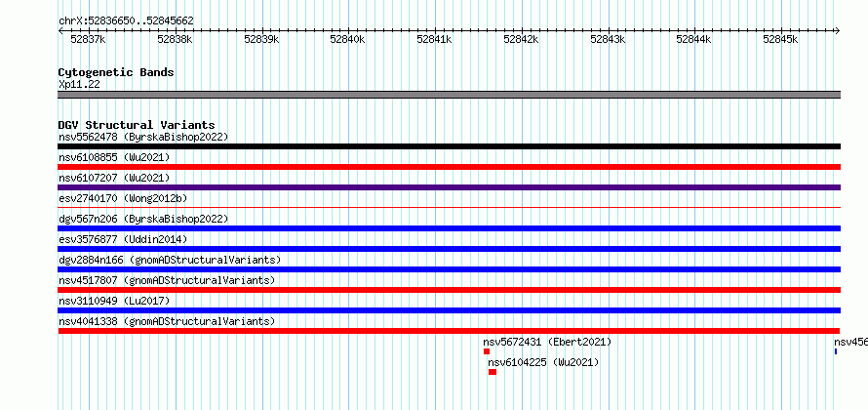Click nsv4517807 (gnomADStructuralVariants) label
The height and width of the screenshot is (410, 868).
(167, 280)
